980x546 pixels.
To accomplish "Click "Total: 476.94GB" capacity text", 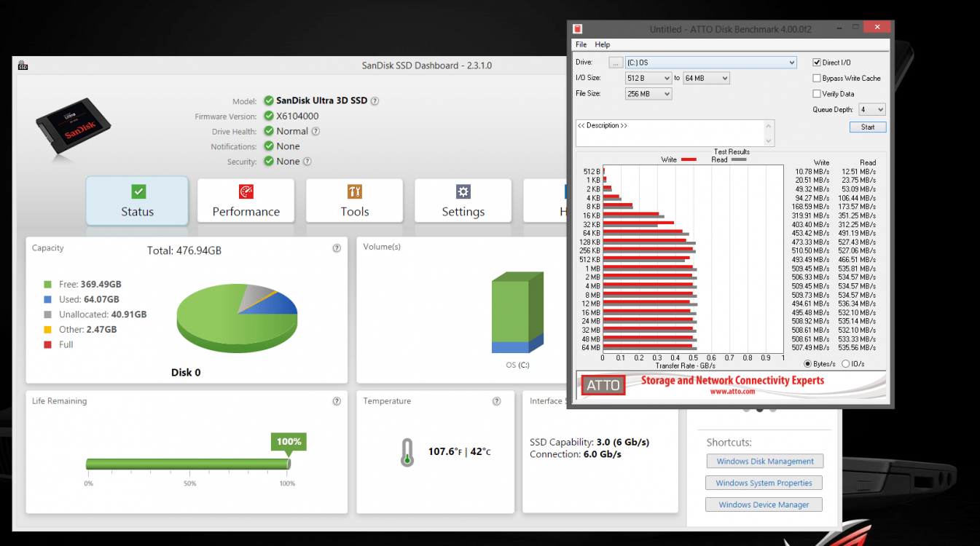I will 184,250.
